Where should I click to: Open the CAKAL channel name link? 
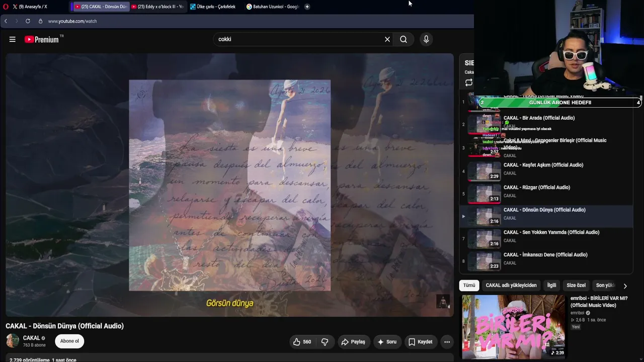point(31,338)
